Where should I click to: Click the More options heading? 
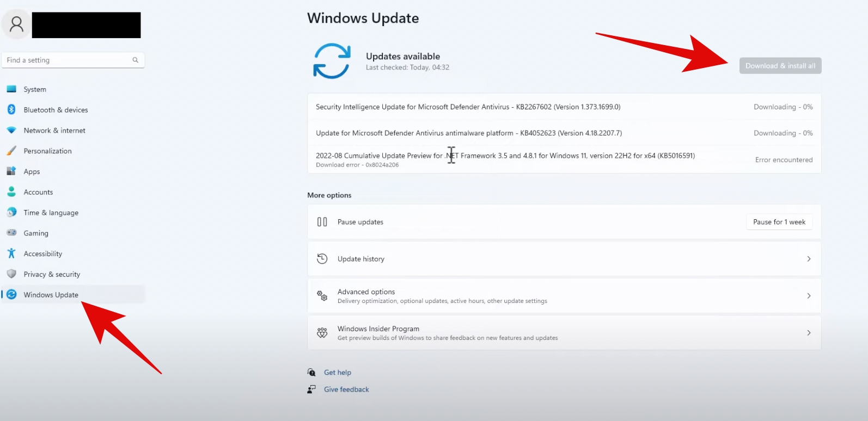tap(329, 195)
